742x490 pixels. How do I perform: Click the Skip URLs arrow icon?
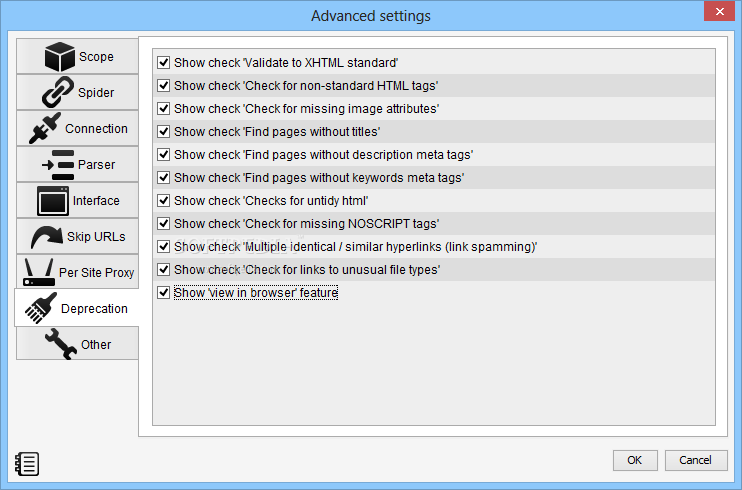[x=46, y=237]
